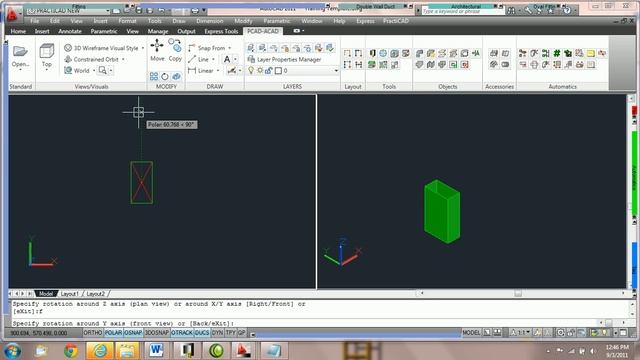Click the first layer tool icon in LAYERS panel

(x=251, y=48)
